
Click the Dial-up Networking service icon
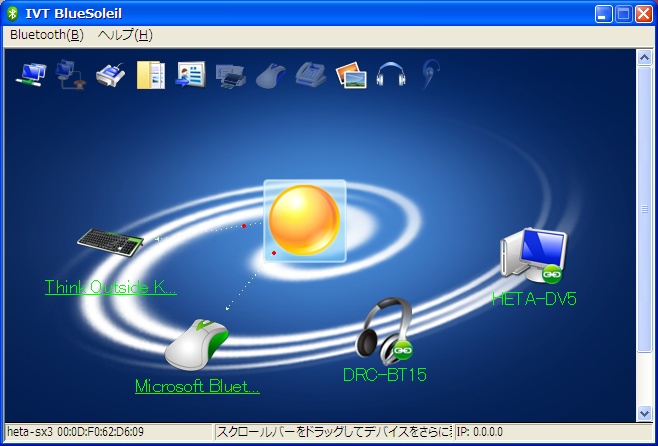pos(70,75)
